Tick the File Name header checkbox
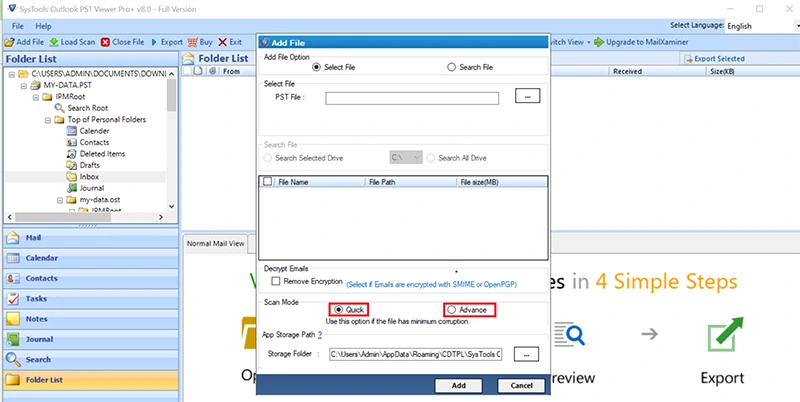This screenshot has height=402, width=800. [267, 182]
